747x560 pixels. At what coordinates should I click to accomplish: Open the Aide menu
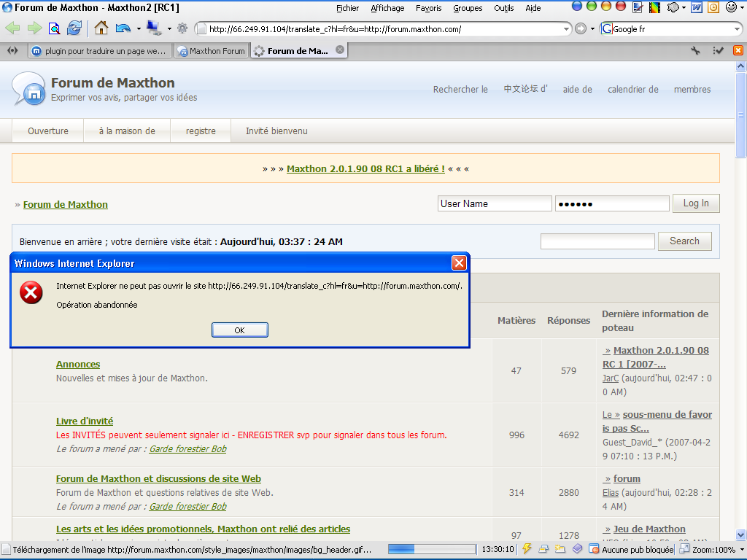533,8
